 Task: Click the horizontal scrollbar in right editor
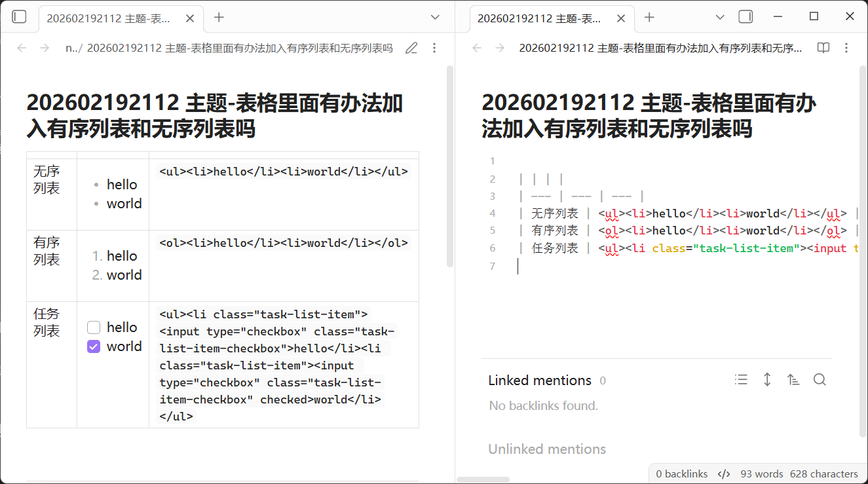coord(483,480)
